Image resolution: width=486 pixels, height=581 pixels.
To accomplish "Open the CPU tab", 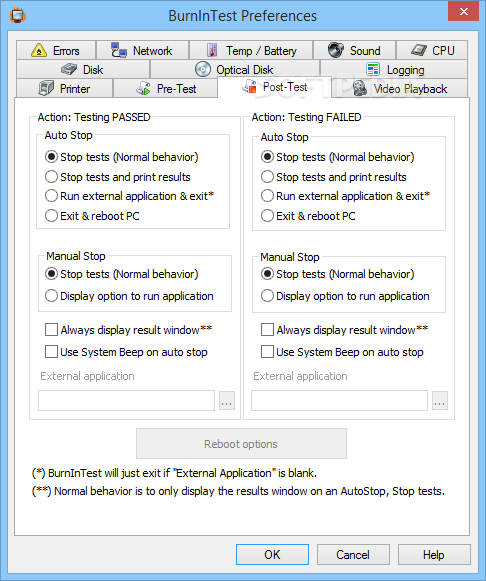I will click(x=432, y=50).
